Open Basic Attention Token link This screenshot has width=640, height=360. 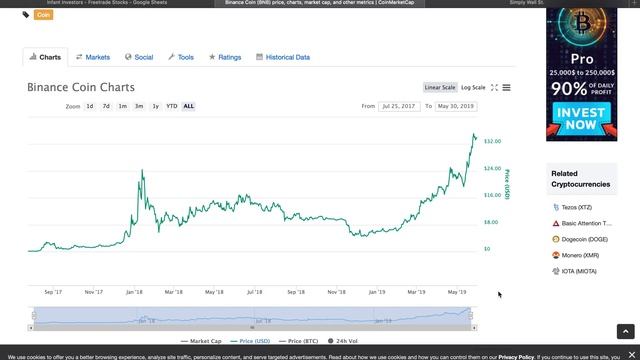coord(587,223)
